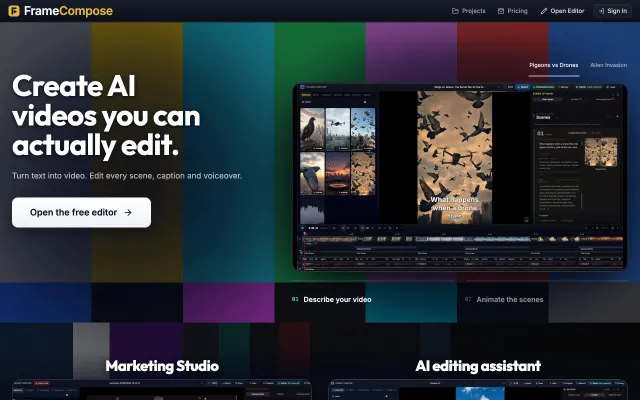640x400 pixels.
Task: Open the Projects page from header
Action: (469, 11)
